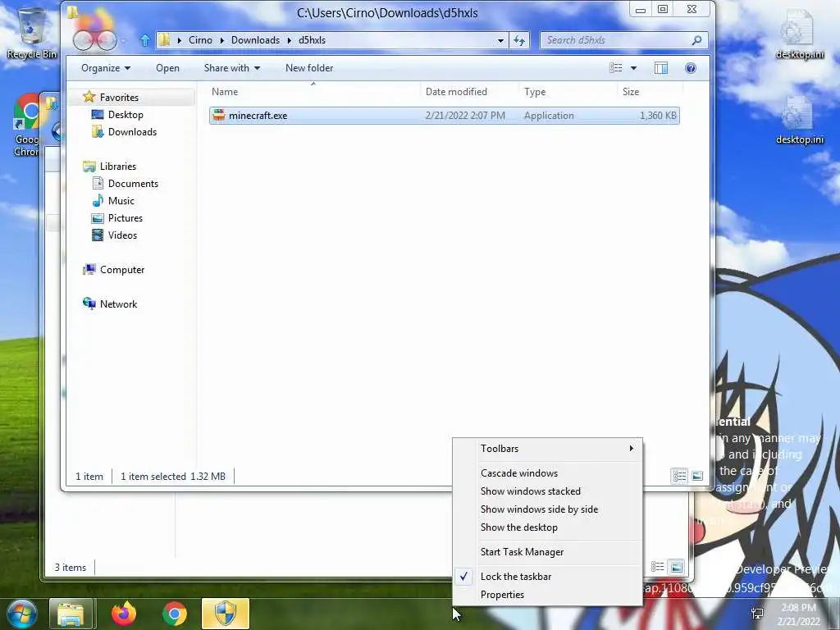Launch Firefox from the taskbar
Screen dimensions: 840x630
[123, 614]
